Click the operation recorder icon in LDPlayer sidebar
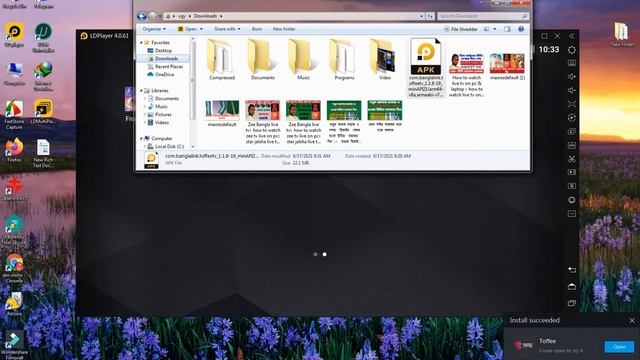The height and width of the screenshot is (360, 640). (x=571, y=118)
